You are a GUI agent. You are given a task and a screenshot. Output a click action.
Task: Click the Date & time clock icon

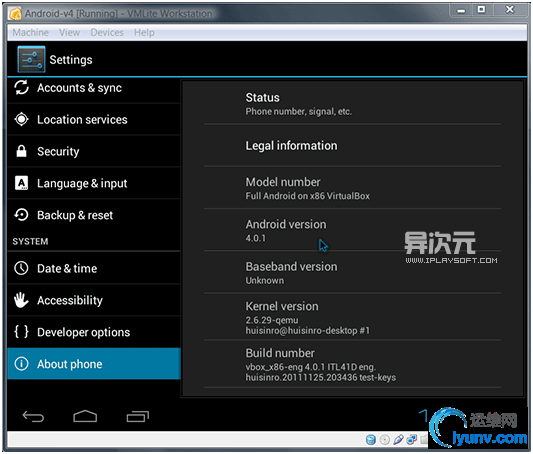[21, 268]
